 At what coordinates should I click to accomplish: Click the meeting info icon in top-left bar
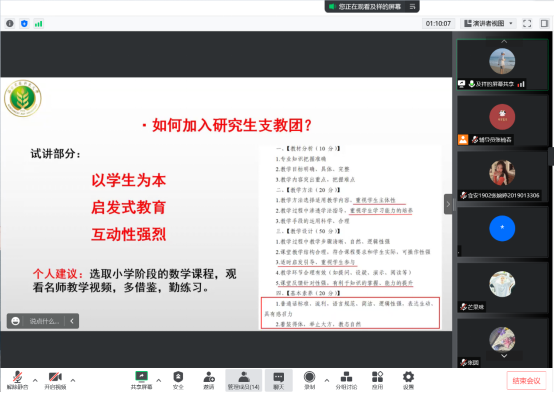point(10,23)
